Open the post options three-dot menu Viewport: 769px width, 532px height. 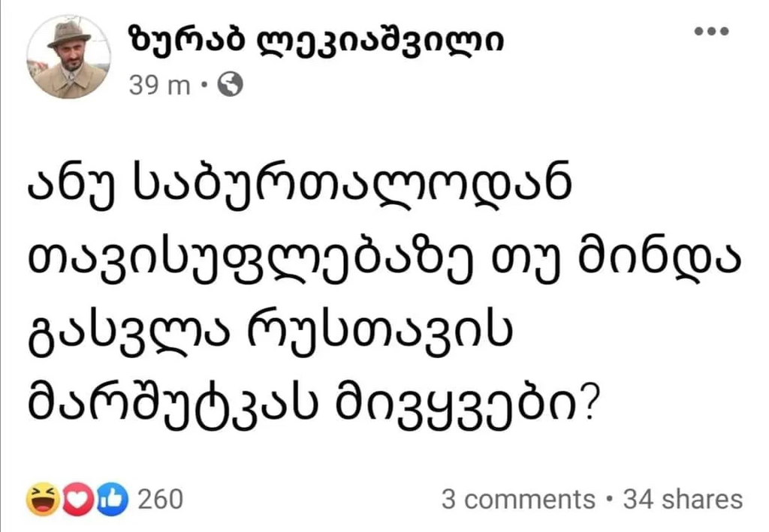(711, 31)
